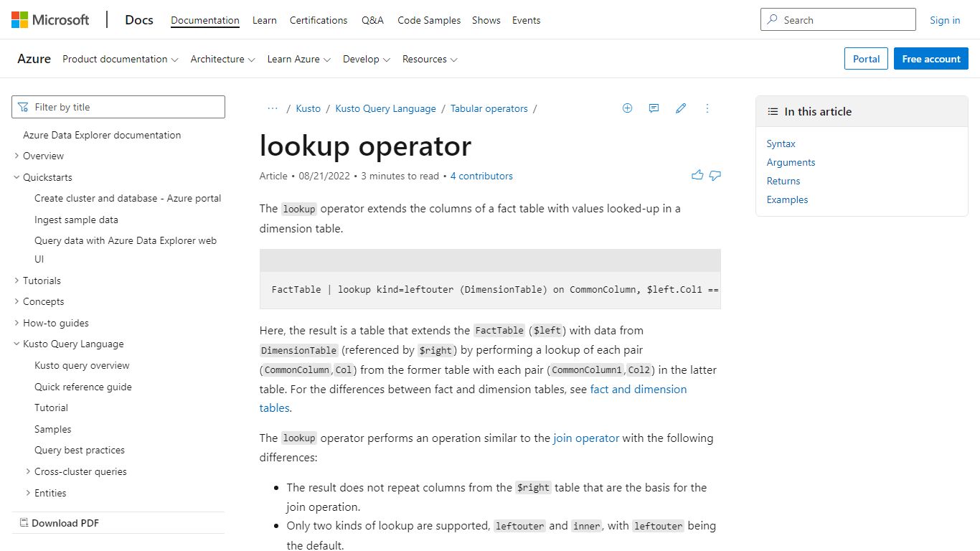Viewport: 980px width, 551px height.
Task: Select the Documentation nav item
Action: tap(205, 20)
